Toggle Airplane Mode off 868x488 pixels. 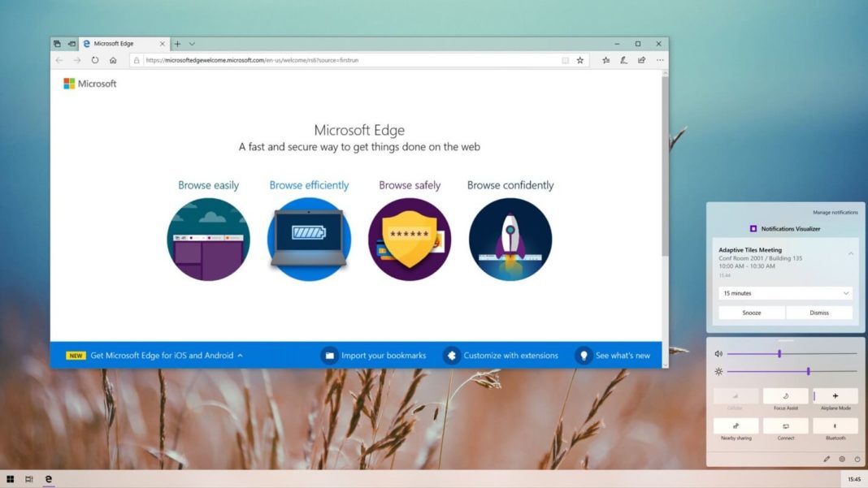point(835,398)
